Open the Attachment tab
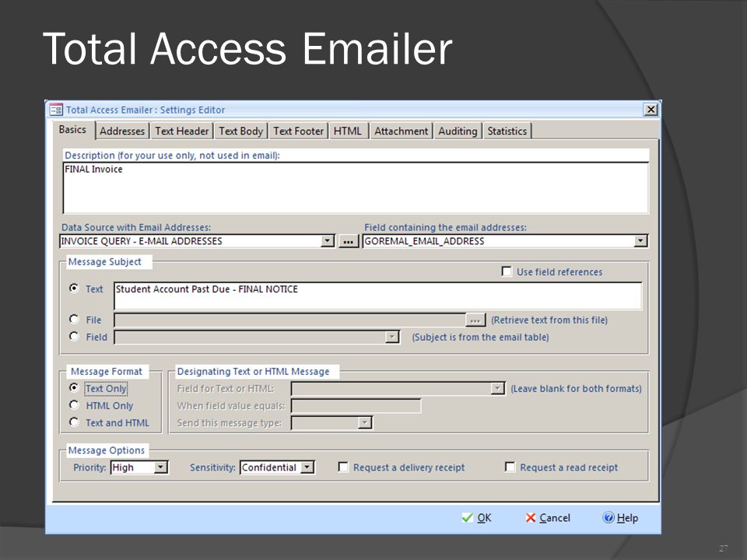Image resolution: width=747 pixels, height=560 pixels. (x=402, y=131)
